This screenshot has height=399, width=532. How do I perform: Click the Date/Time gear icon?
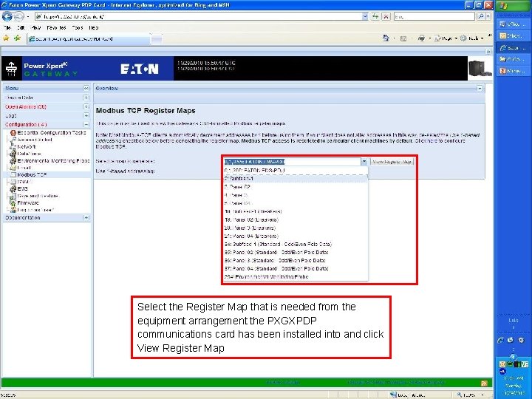click(x=13, y=154)
